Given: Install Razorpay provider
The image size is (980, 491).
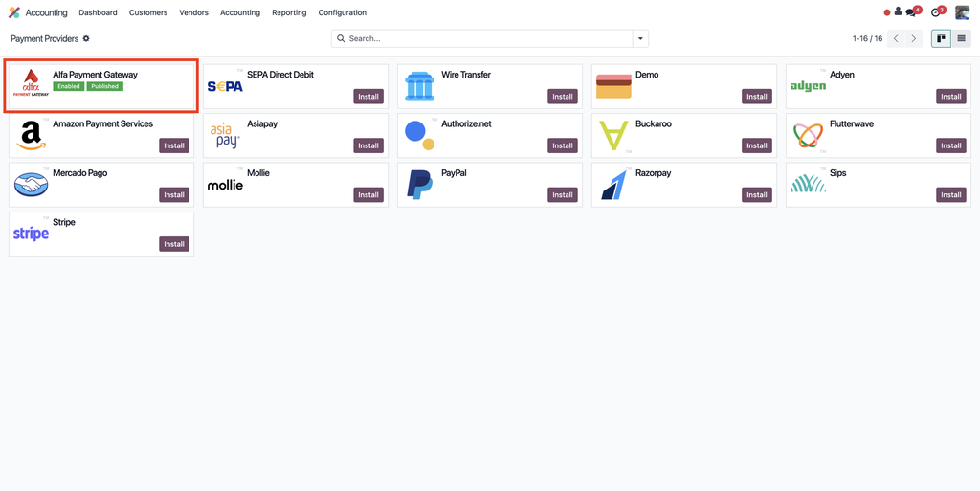Looking at the screenshot, I should click(757, 195).
